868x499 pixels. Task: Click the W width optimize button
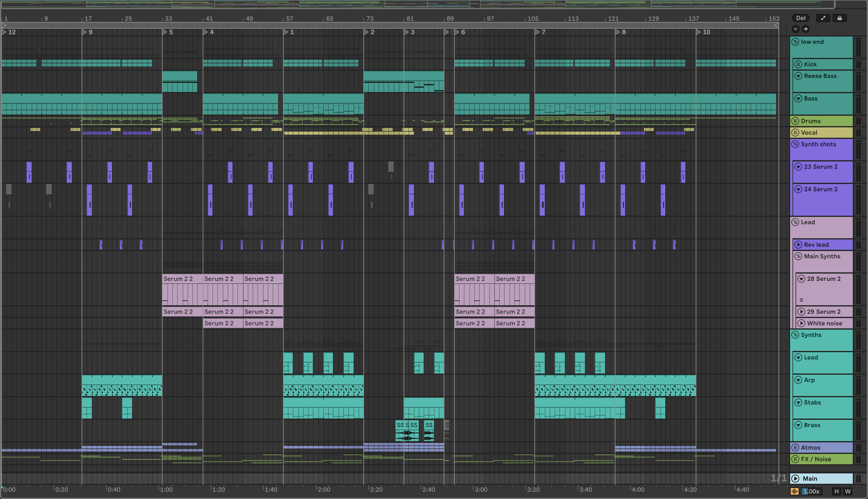tap(848, 491)
